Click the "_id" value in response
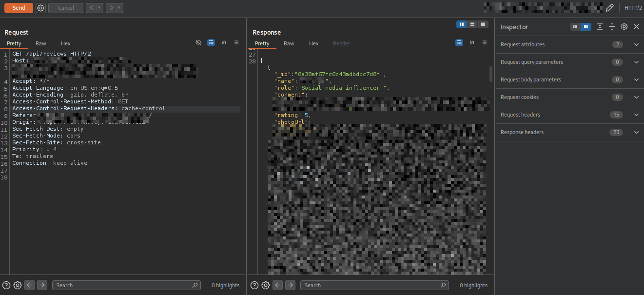644x295 pixels. [339, 74]
